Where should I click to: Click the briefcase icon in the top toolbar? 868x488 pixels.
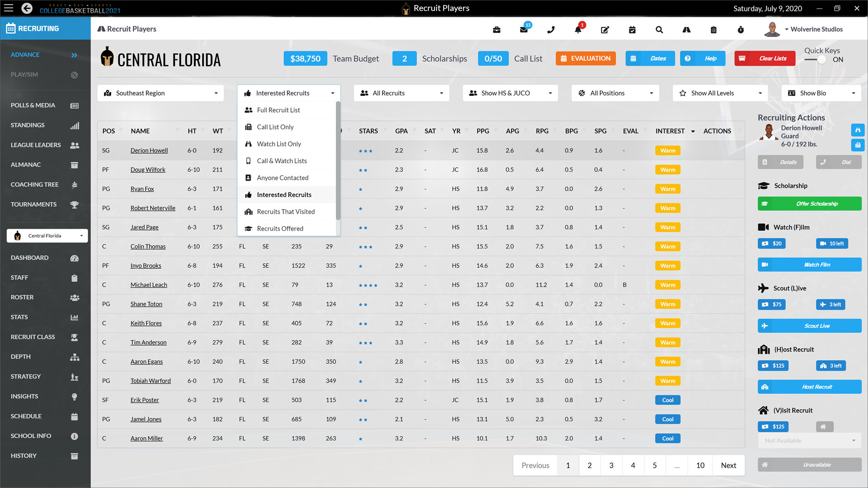pos(496,29)
